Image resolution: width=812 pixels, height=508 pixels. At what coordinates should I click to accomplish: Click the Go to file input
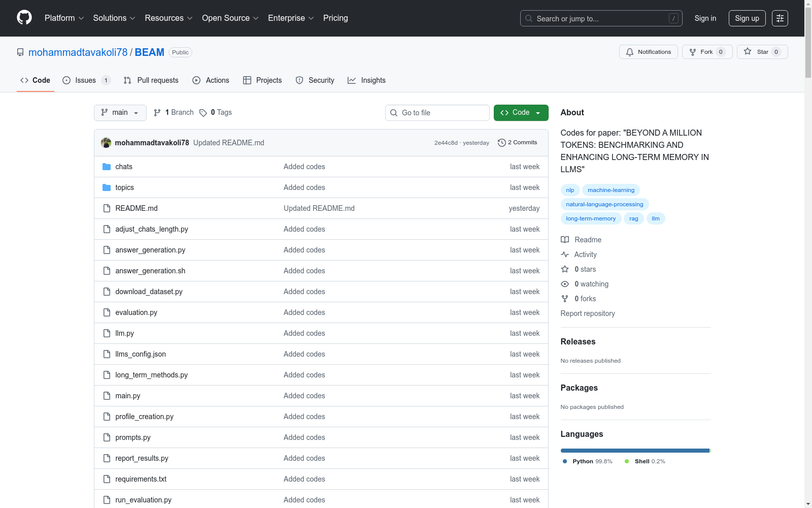[x=437, y=113]
